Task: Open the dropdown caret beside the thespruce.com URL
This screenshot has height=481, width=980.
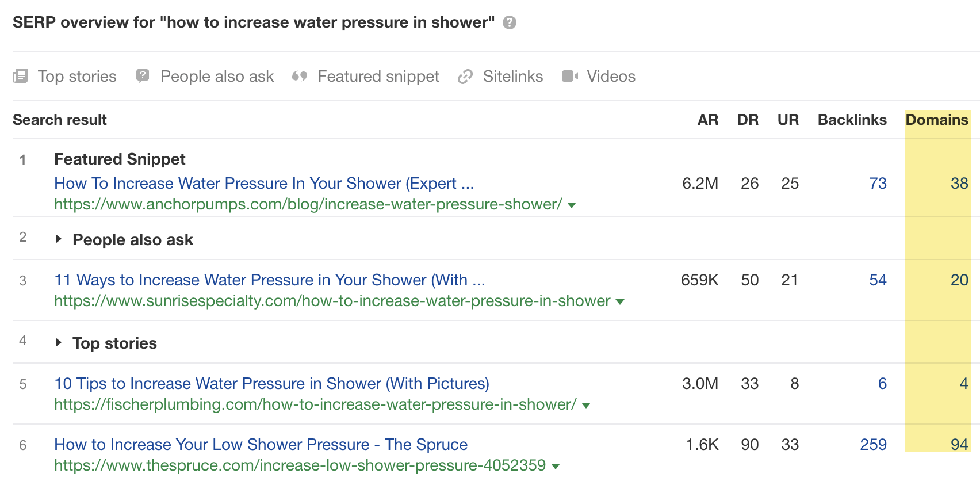Action: tap(555, 465)
